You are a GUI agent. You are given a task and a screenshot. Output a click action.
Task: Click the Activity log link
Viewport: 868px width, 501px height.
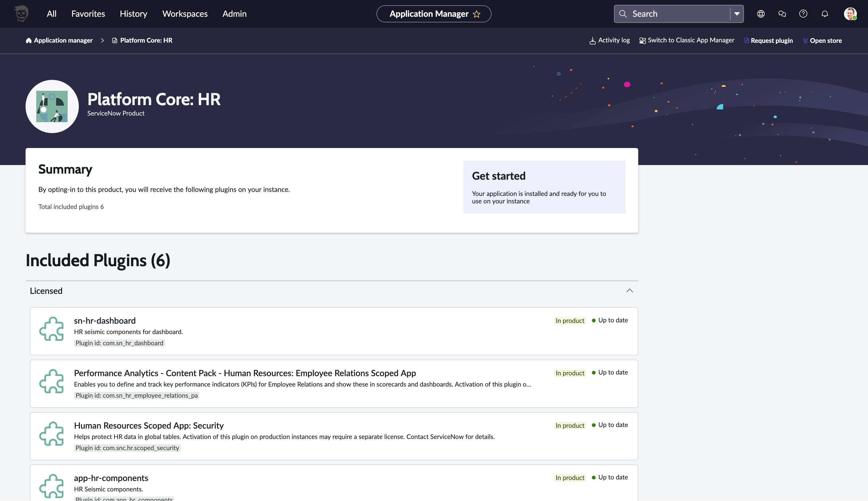pos(609,40)
